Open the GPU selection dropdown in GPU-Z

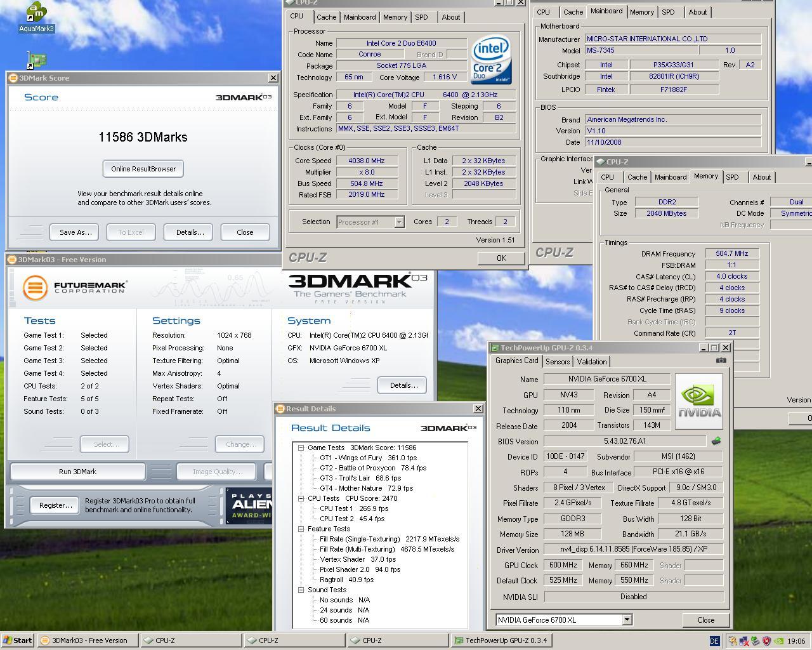[627, 620]
